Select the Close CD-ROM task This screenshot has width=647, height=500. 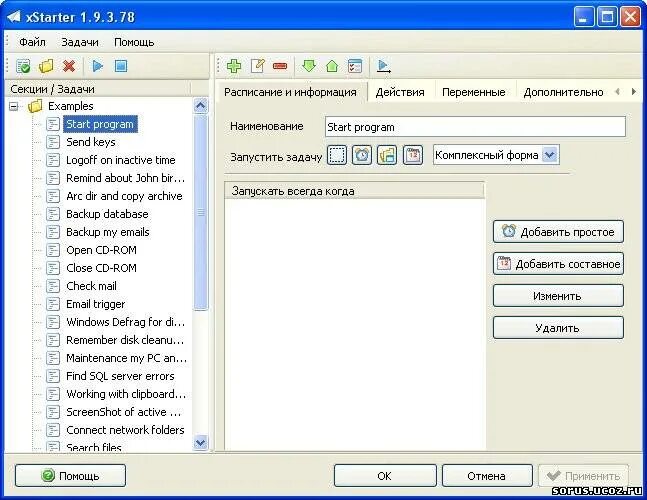click(102, 268)
